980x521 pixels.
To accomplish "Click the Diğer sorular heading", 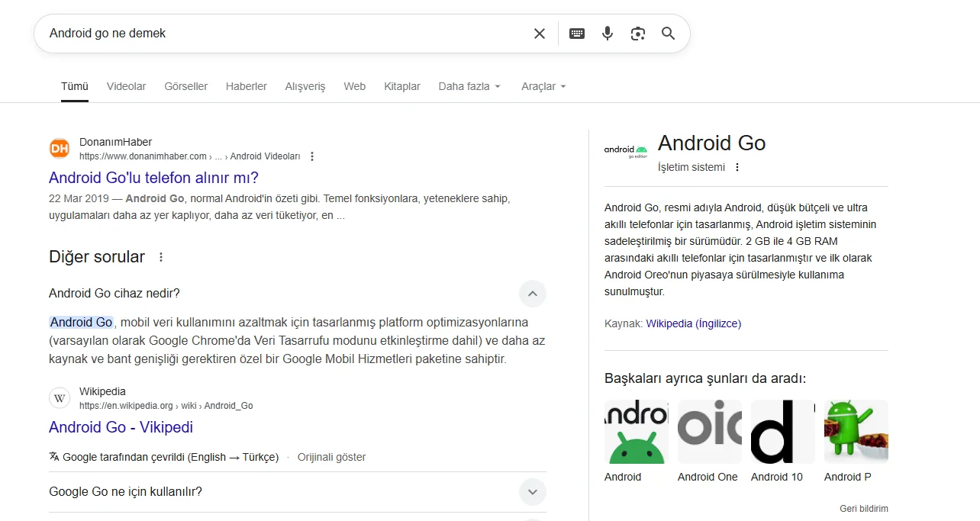I will point(97,257).
